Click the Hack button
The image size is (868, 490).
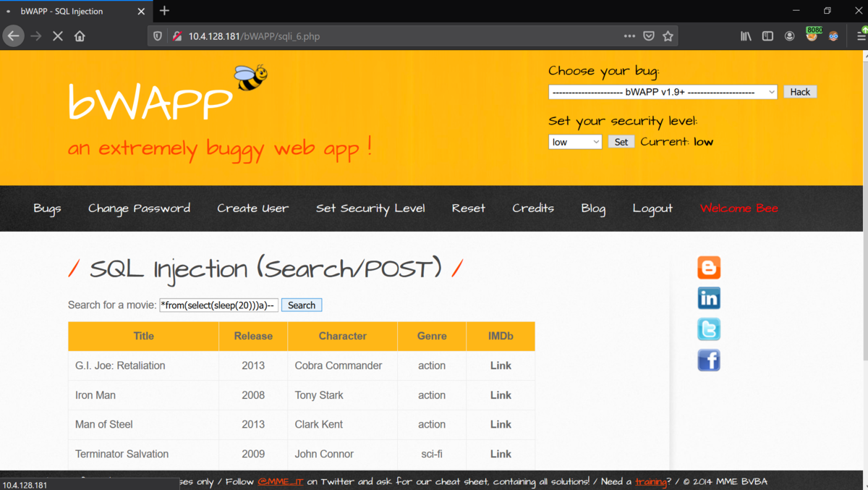(800, 92)
